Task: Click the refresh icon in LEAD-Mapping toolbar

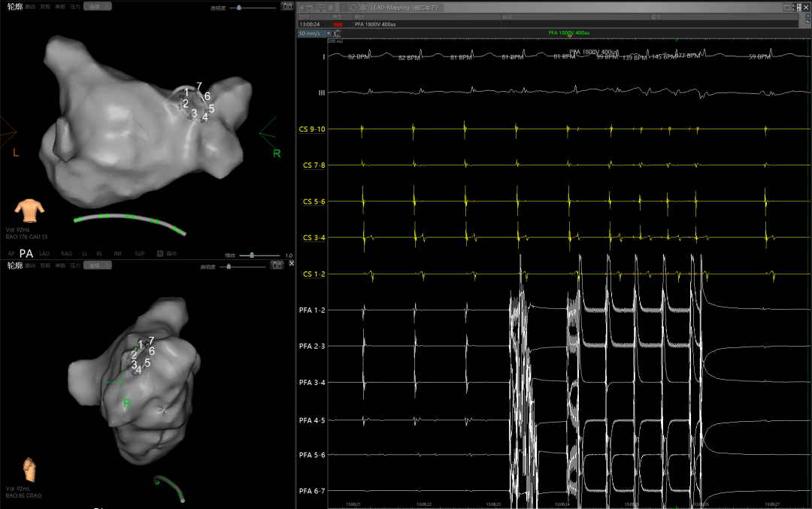Action: tap(353, 7)
